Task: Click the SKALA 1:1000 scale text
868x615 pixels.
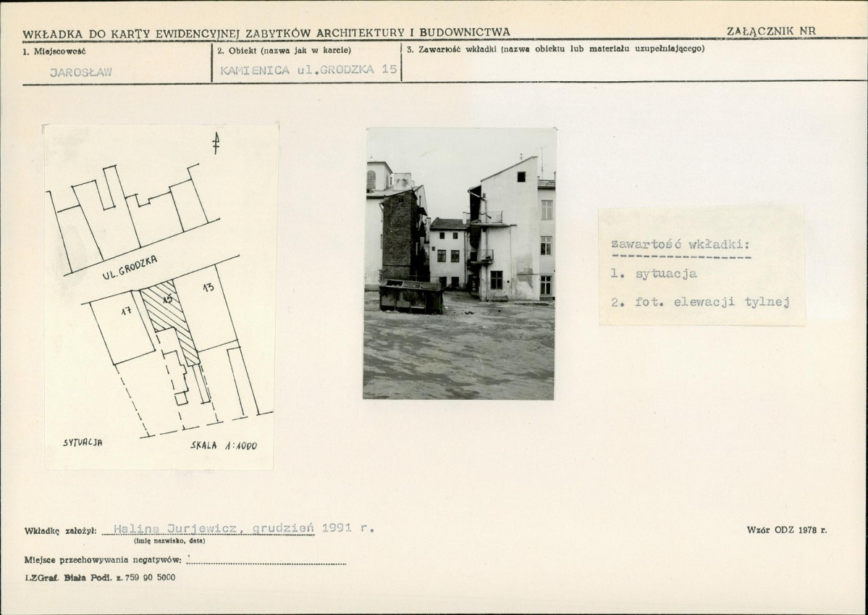Action: pos(223,445)
